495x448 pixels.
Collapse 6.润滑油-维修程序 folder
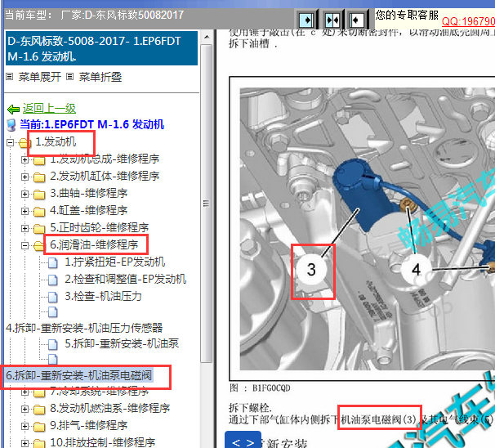tap(25, 245)
